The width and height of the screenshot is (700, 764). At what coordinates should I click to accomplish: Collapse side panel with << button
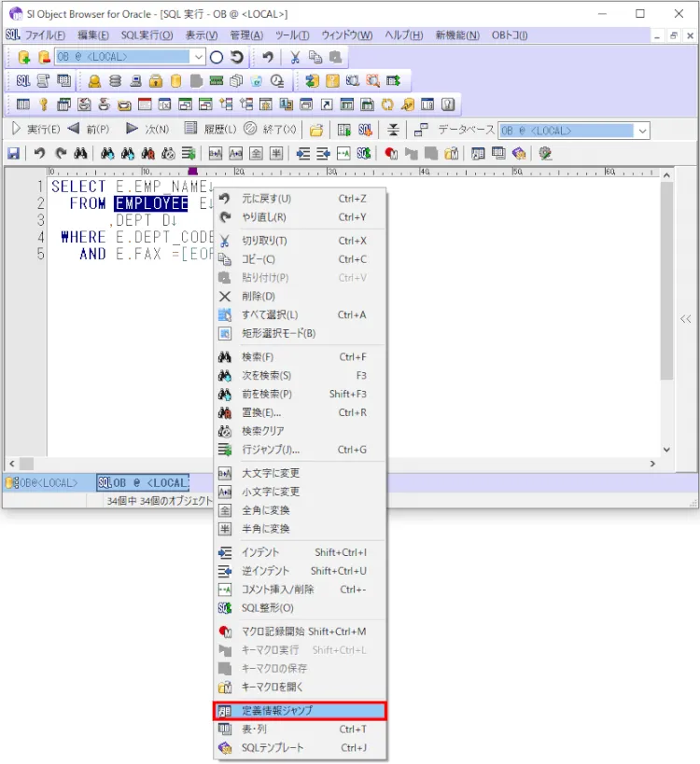click(685, 319)
